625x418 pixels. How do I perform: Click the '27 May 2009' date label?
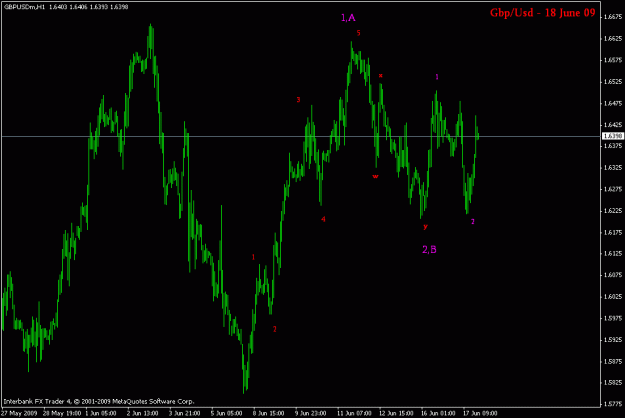(19, 413)
